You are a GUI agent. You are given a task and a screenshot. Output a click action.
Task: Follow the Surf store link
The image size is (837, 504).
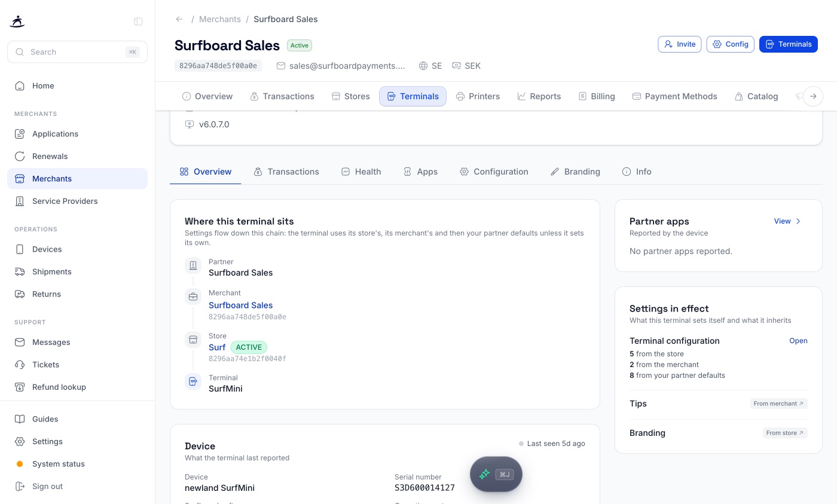click(x=217, y=347)
